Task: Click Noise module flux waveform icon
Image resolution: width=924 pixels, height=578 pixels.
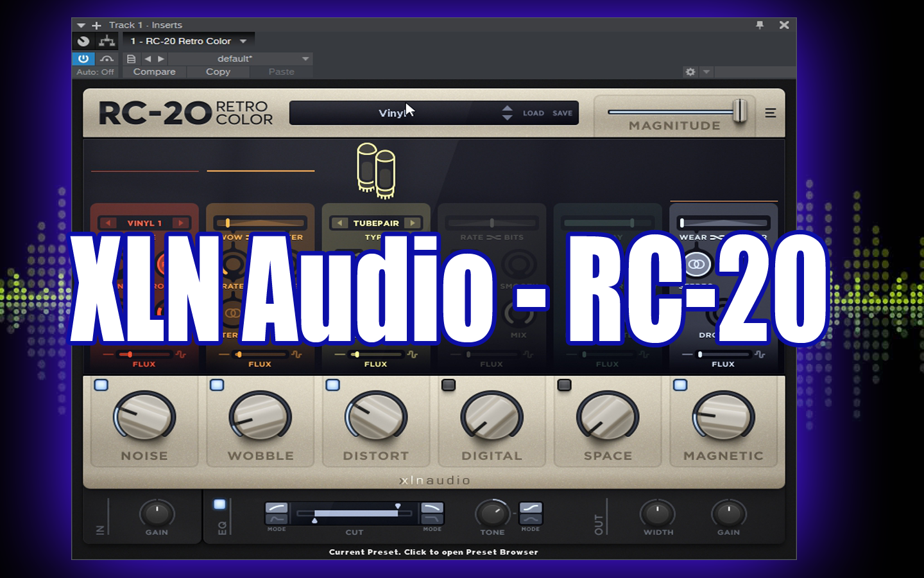Action: point(181,355)
